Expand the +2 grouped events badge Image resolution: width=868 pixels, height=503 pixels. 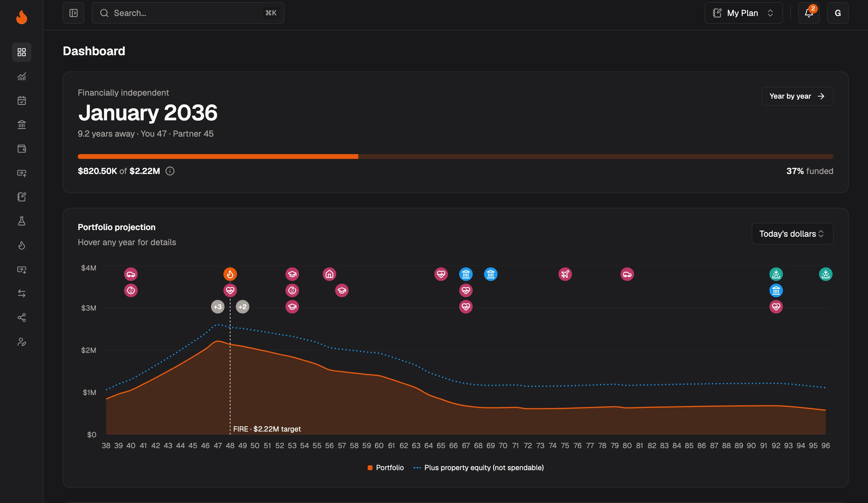[243, 307]
